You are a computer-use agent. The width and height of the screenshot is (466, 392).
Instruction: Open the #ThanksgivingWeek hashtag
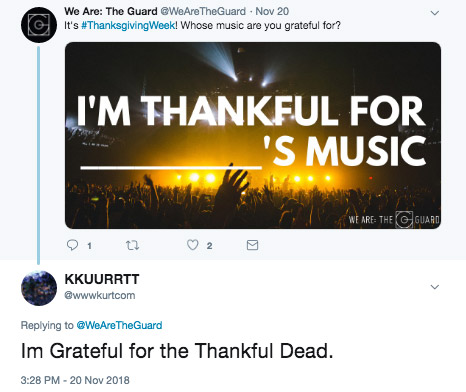coord(128,25)
